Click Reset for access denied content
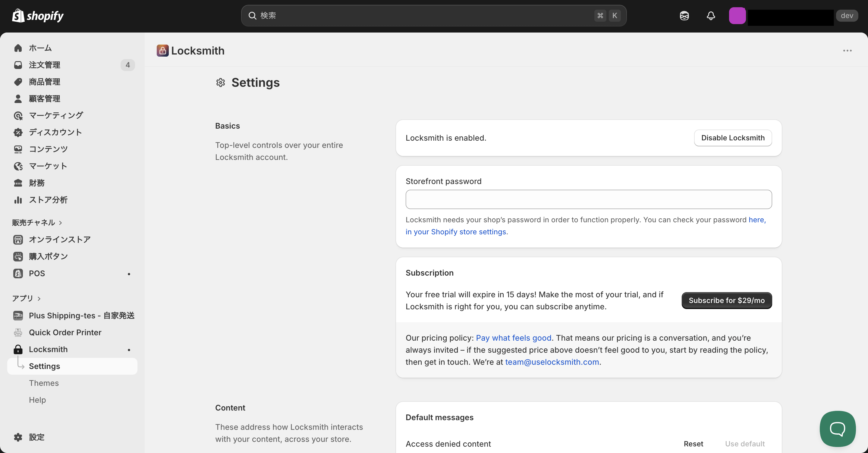The height and width of the screenshot is (453, 868). point(693,444)
